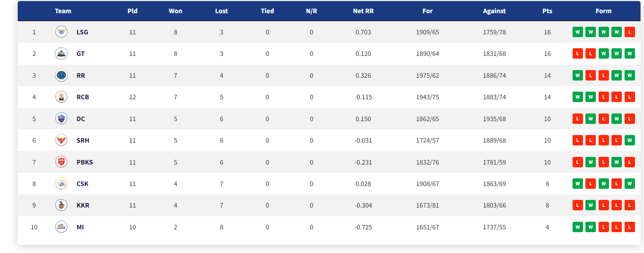
Task: Select the Net RR value -0.115
Action: pyautogui.click(x=363, y=97)
